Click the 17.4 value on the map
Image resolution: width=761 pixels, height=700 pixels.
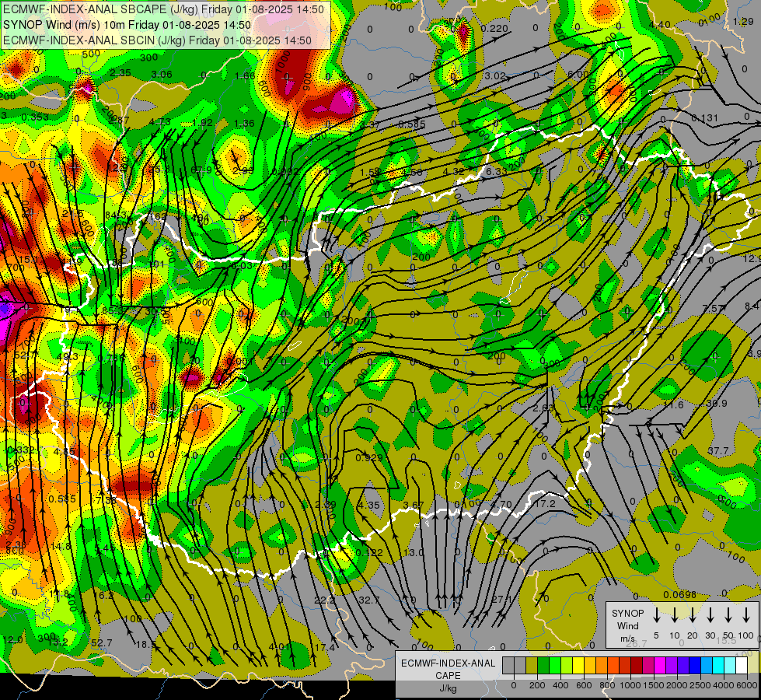pos(325,648)
